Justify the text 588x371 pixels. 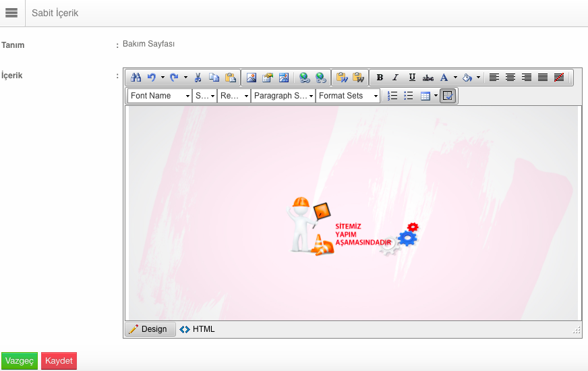(x=543, y=78)
